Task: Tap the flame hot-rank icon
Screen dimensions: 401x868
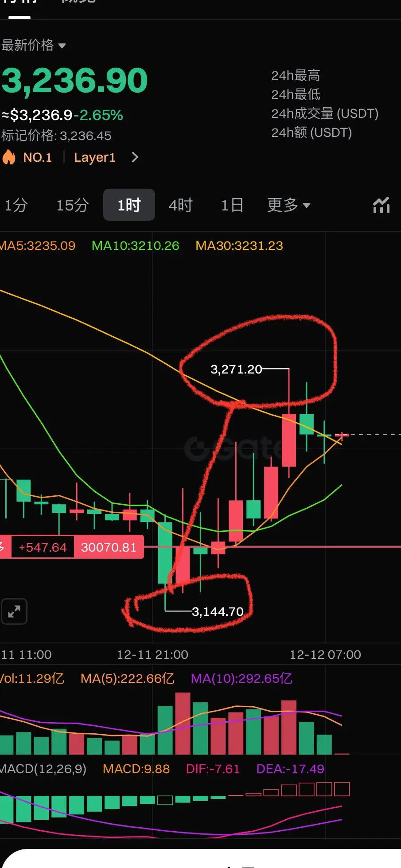Action: pos(8,157)
